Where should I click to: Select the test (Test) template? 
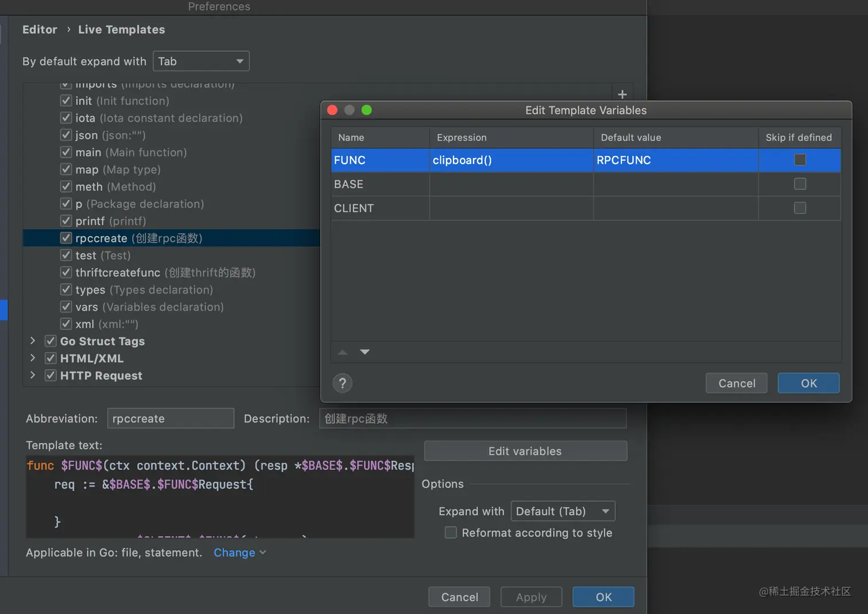103,255
